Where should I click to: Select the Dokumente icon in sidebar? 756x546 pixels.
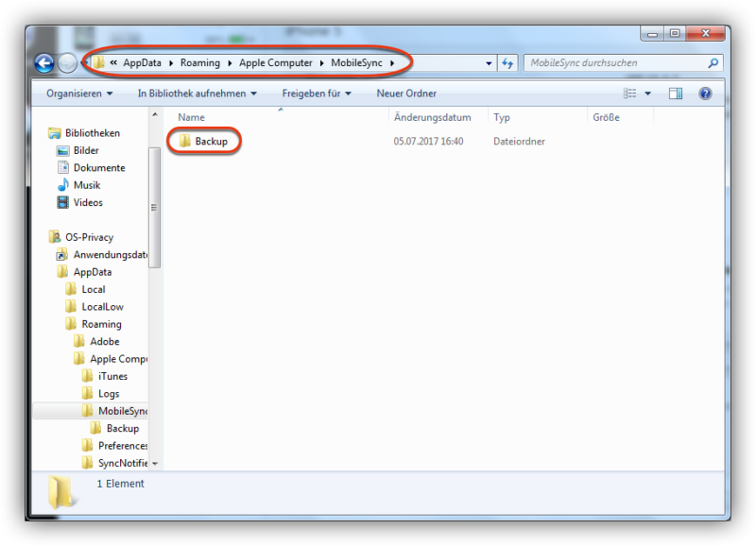(x=62, y=168)
